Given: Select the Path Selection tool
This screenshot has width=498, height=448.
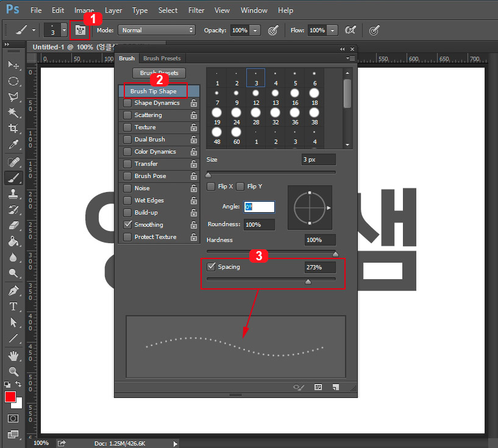Looking at the screenshot, I should point(13,322).
